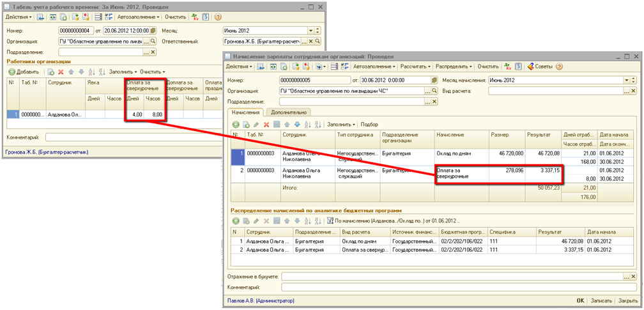The height and width of the screenshot is (310, 644).
Task: Open calendar picker next to timesheet date
Action: [x=153, y=30]
